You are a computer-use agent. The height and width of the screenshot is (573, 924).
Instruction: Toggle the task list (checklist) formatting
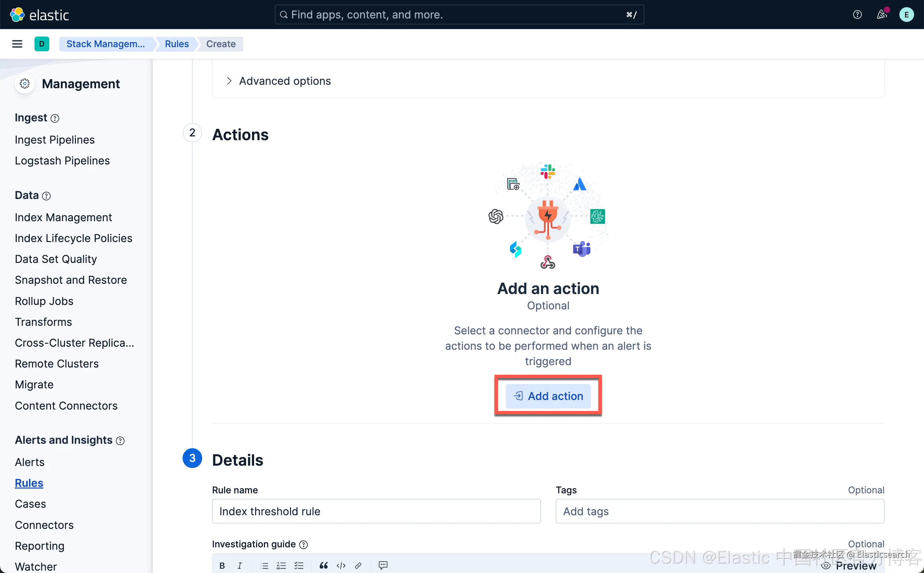[x=299, y=565]
